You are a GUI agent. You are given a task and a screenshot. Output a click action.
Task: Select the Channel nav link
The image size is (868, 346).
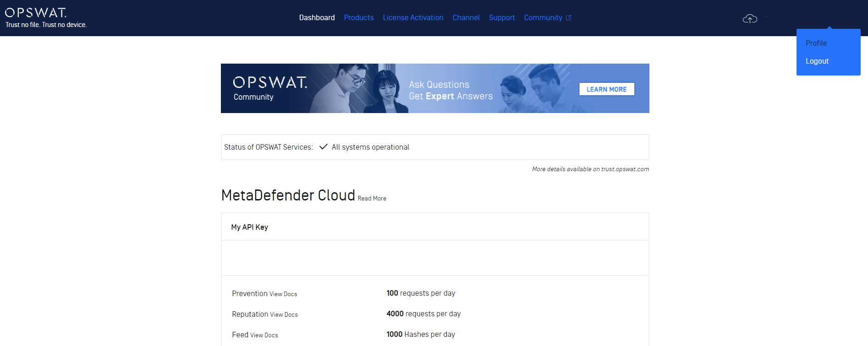coord(466,18)
